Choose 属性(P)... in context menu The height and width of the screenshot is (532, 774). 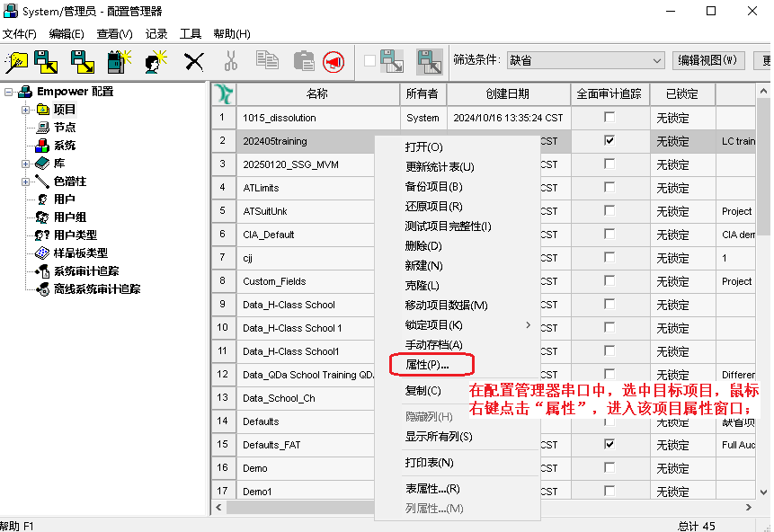427,365
